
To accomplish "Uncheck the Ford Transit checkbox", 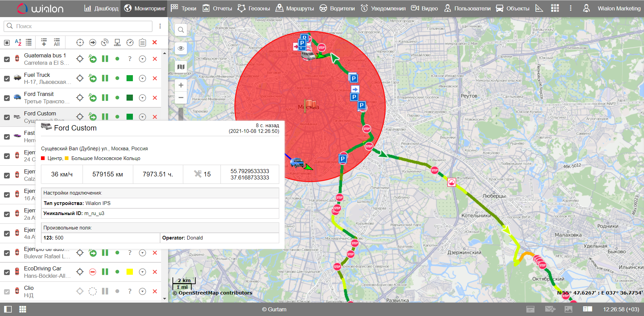I will coord(7,98).
